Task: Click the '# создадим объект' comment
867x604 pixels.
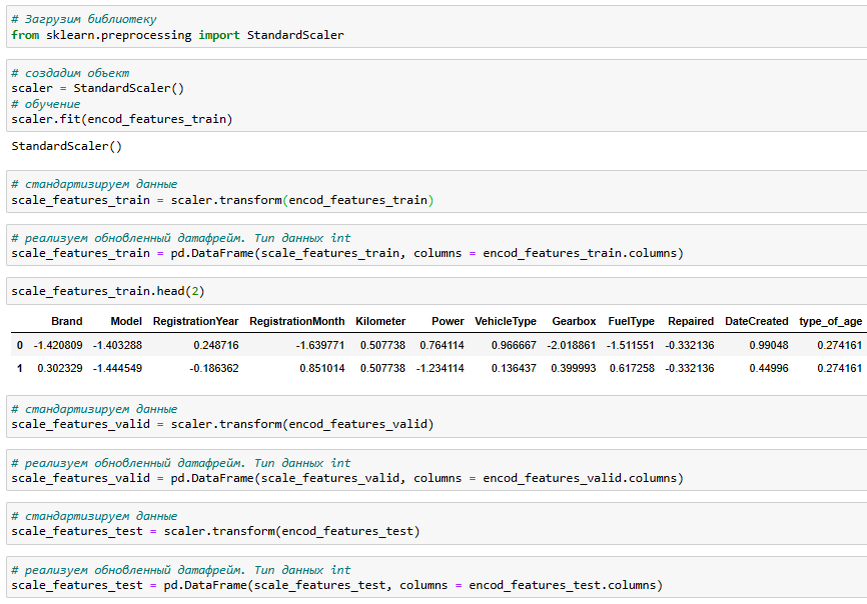Action: (x=70, y=73)
